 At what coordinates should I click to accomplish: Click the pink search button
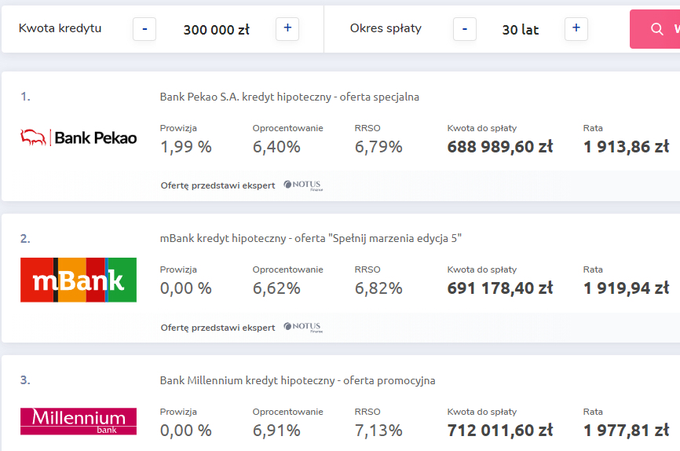coord(655,29)
